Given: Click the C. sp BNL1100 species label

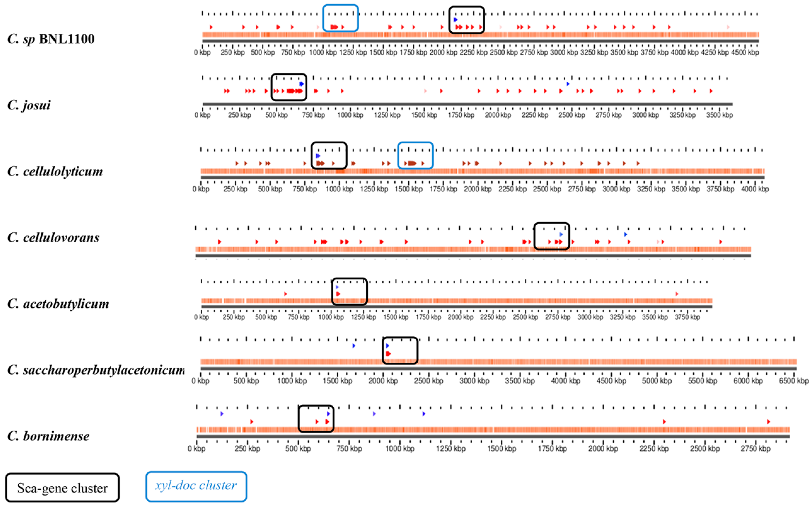Looking at the screenshot, I should [51, 39].
